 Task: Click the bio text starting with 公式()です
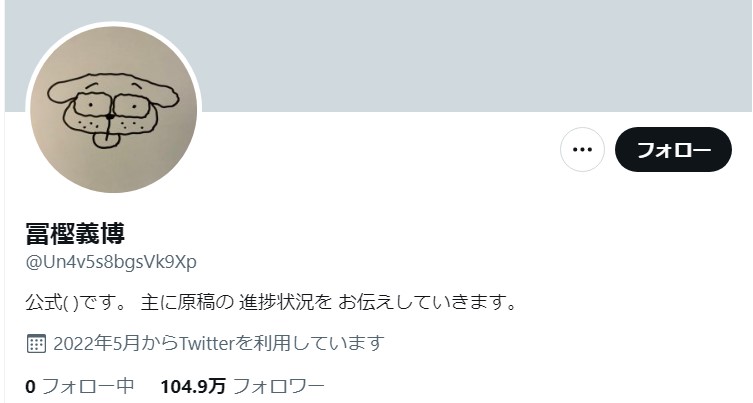tap(271, 303)
